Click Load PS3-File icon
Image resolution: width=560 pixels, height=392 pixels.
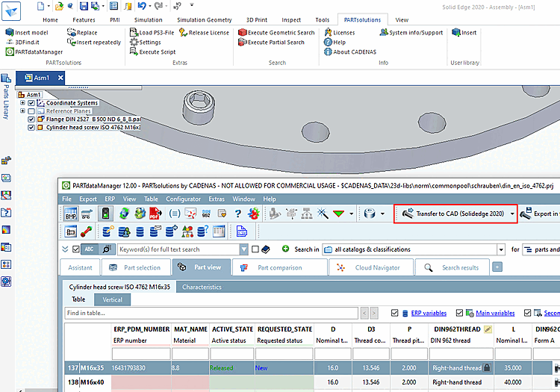click(133, 33)
